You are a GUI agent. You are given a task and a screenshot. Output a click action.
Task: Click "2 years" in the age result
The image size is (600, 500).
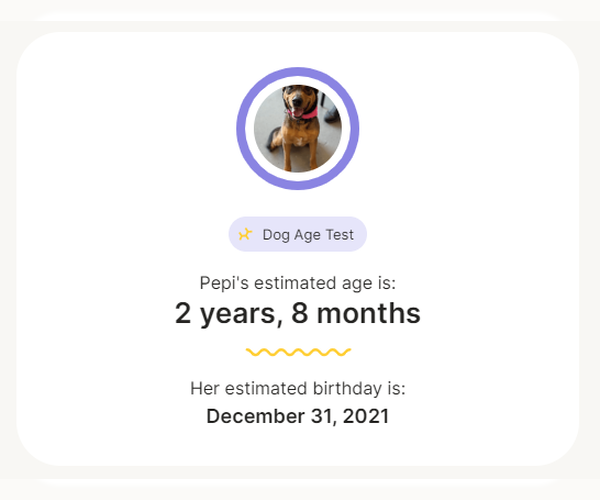pos(226,313)
